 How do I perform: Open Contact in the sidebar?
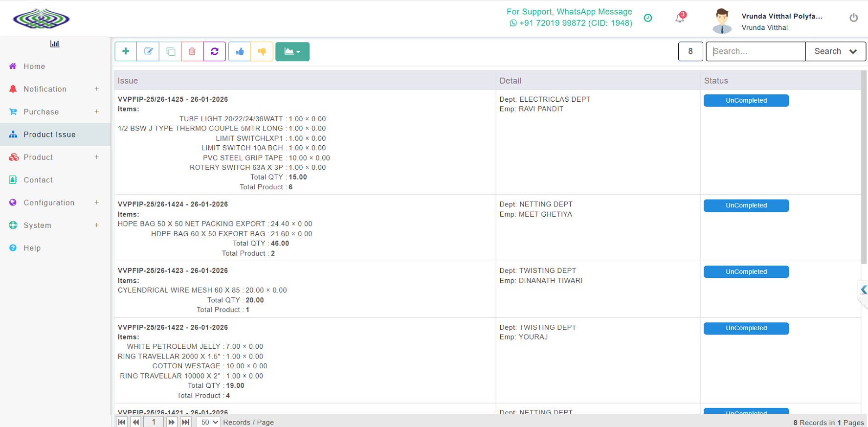point(38,180)
